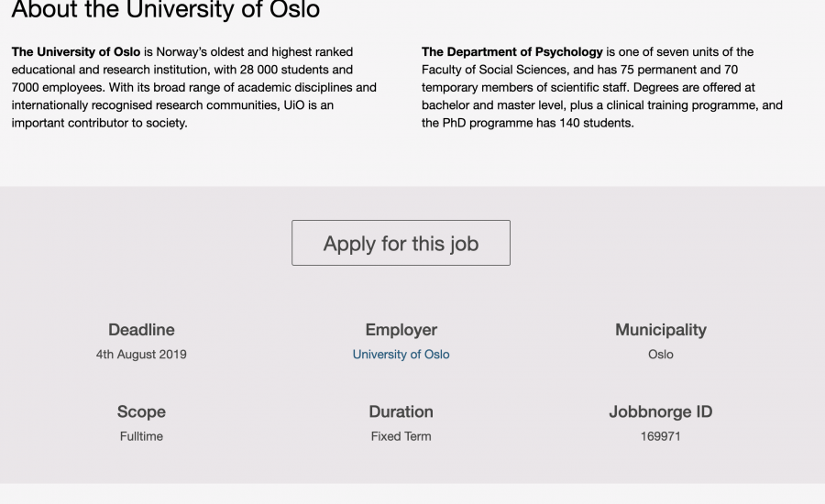Select the bold 'The University of Oslo' text
Image resolution: width=825 pixels, height=504 pixels.
[x=76, y=52]
